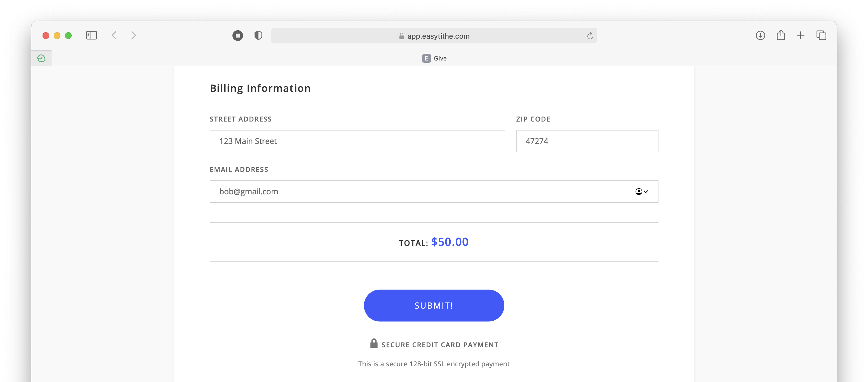Click the SECURE CREDIT CARD PAYMENT text

click(440, 345)
